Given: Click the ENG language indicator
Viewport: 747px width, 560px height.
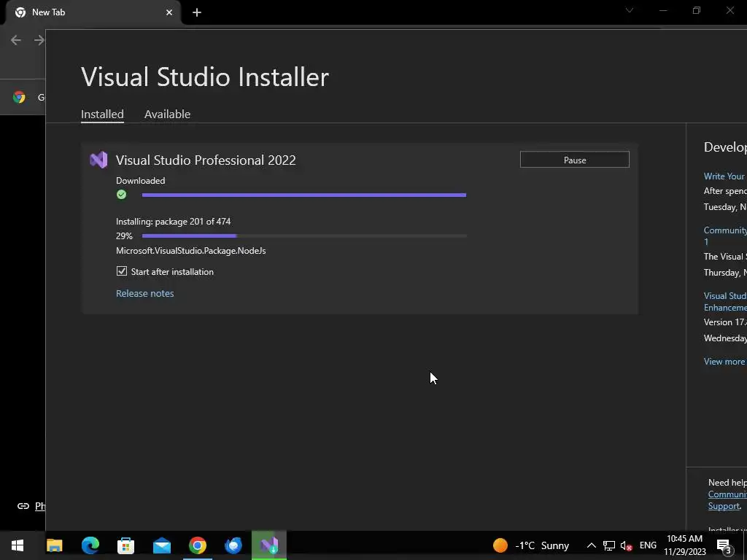Looking at the screenshot, I should point(648,545).
